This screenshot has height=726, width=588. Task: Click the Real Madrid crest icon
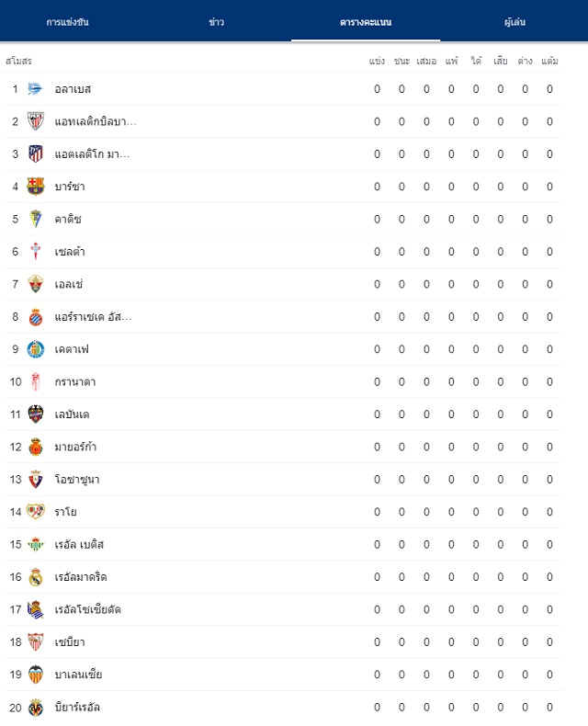pyautogui.click(x=36, y=577)
